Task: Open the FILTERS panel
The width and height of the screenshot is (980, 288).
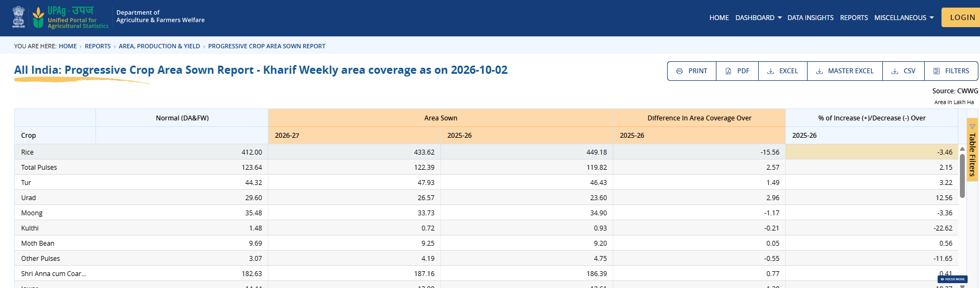Action: click(x=951, y=71)
